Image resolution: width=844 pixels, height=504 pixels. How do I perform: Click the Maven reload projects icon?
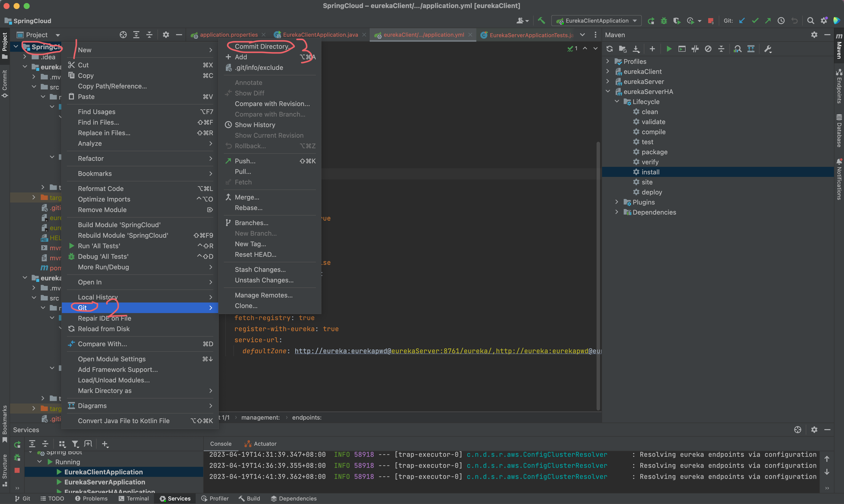click(609, 49)
